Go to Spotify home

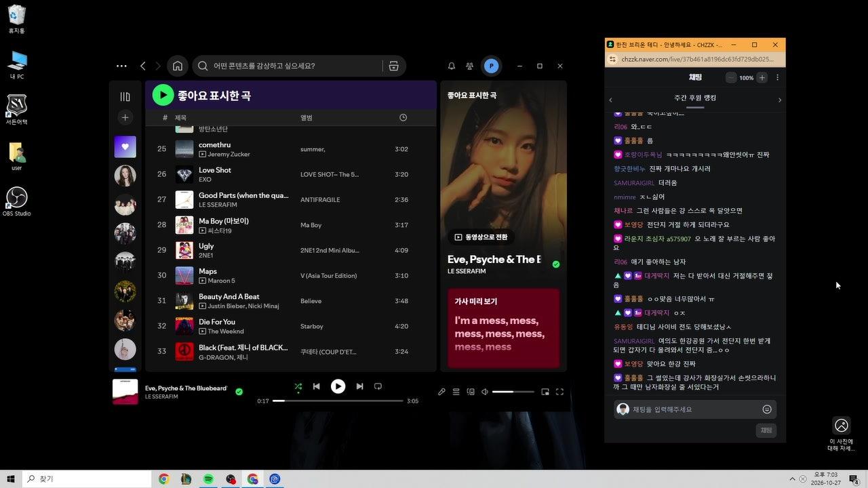coord(177,66)
